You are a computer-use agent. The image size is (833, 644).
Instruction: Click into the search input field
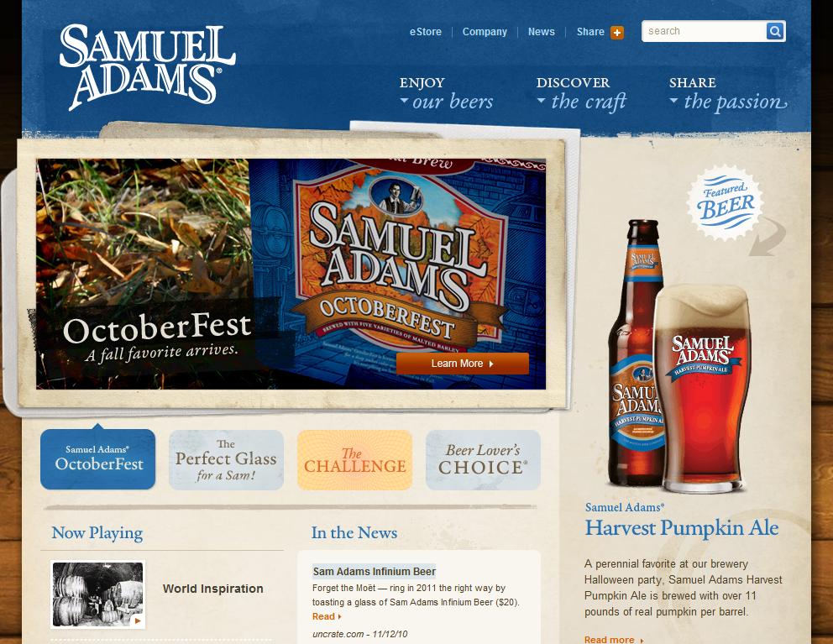pyautogui.click(x=704, y=31)
